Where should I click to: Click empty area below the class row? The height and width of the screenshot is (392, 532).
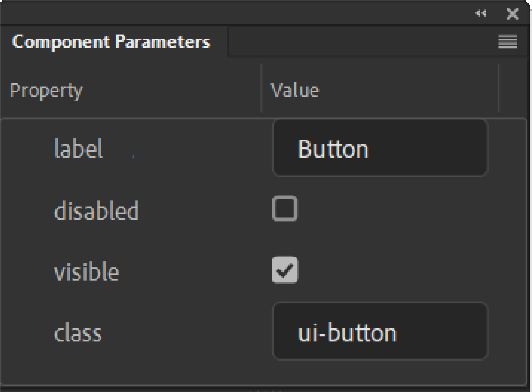click(264, 372)
